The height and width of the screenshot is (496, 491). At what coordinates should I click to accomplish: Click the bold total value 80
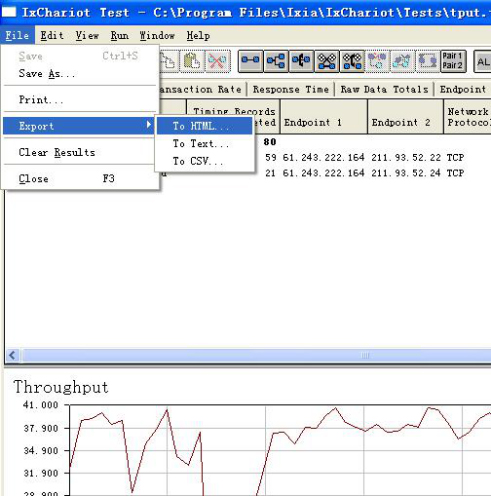pos(270,142)
